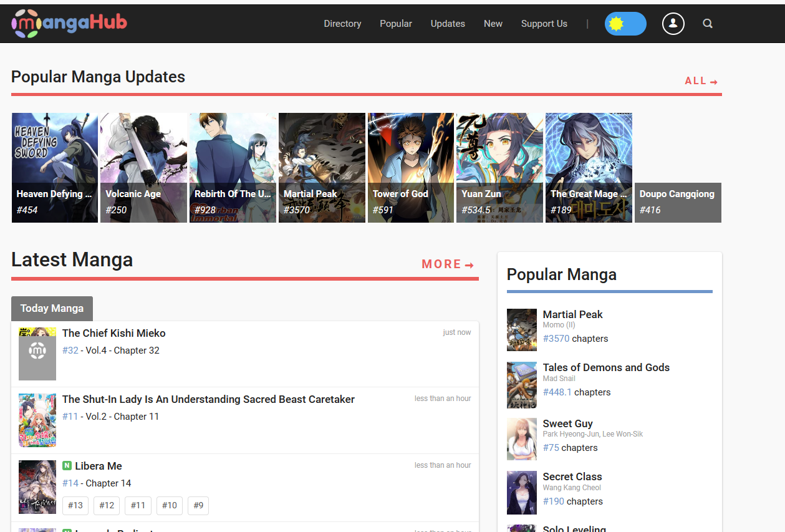Open The Great Mage cover card
Screen dimensions: 785x532
[589, 168]
